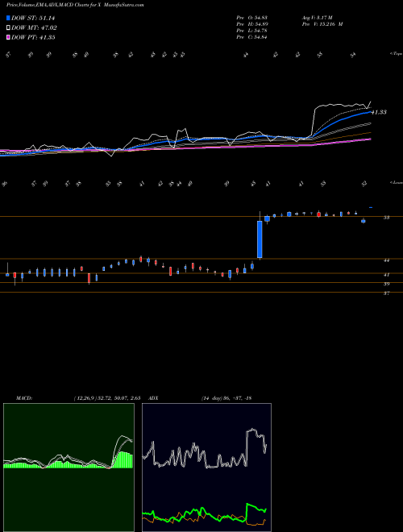Click the 37 price level label
The width and height of the screenshot is (403, 532).
point(386,293)
